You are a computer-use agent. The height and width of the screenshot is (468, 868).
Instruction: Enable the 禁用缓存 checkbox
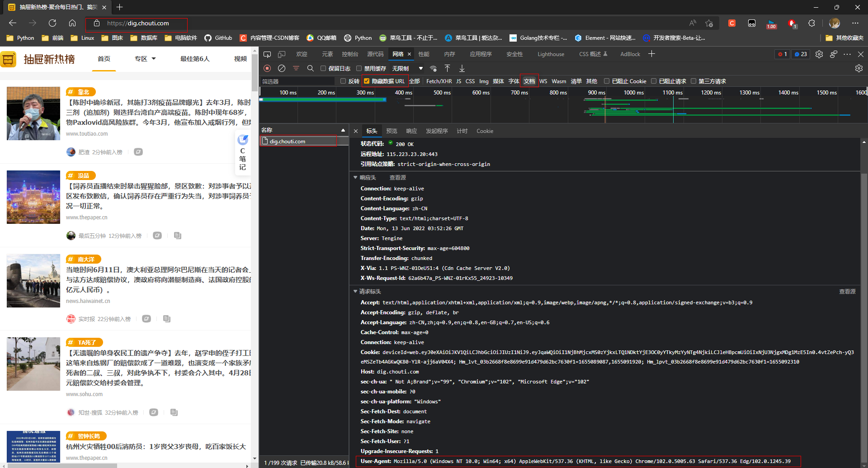pos(359,68)
